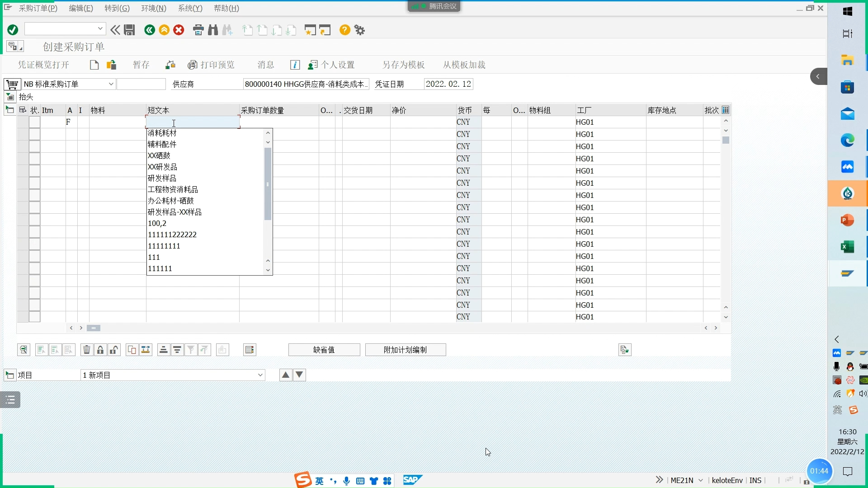
Task: Click the table column settings grid icon
Action: click(x=726, y=110)
